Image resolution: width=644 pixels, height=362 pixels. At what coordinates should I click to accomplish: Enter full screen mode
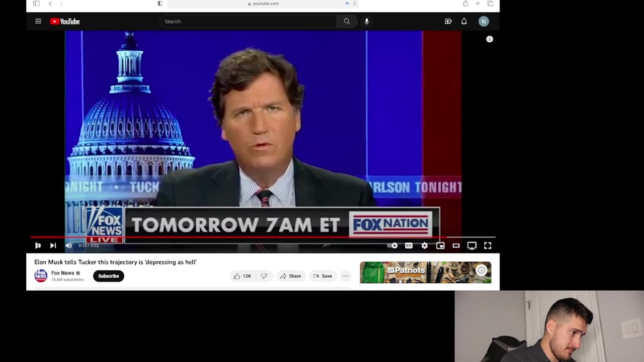click(488, 245)
